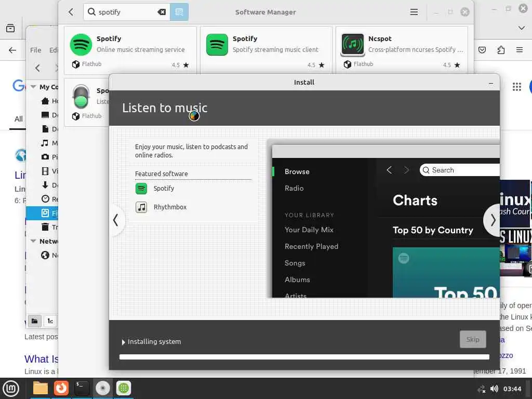Image resolution: width=532 pixels, height=399 pixels.
Task: Open network connections tray icon
Action: tap(482, 389)
